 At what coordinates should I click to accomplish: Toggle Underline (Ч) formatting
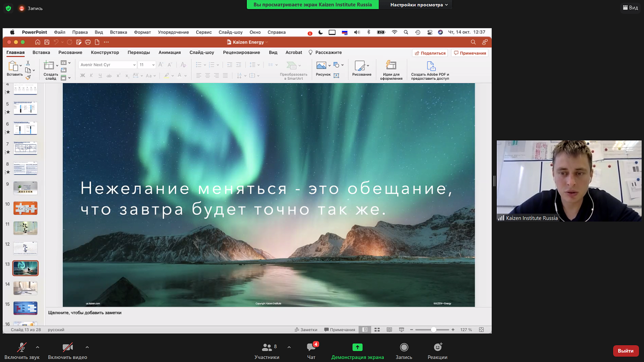click(x=100, y=76)
